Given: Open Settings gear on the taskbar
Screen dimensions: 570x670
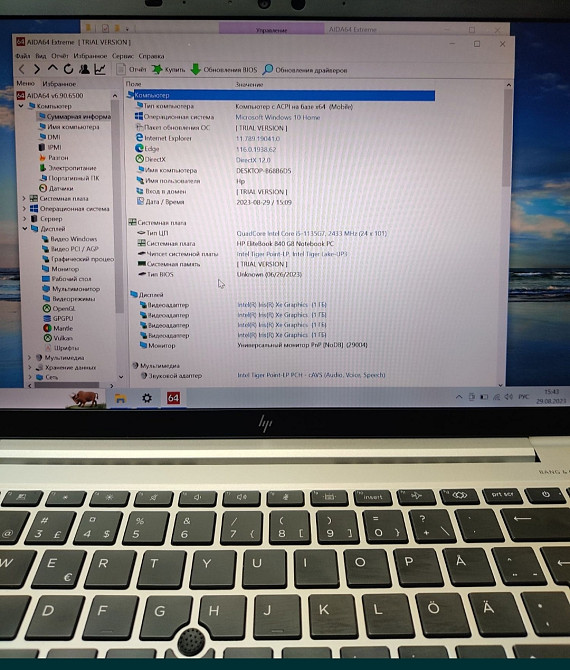Looking at the screenshot, I should (x=147, y=398).
